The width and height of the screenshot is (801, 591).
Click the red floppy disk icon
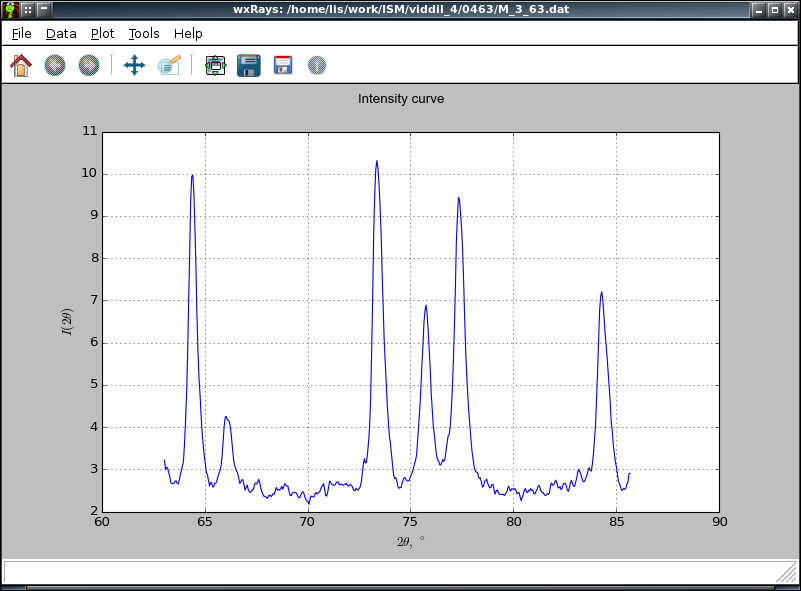click(283, 66)
